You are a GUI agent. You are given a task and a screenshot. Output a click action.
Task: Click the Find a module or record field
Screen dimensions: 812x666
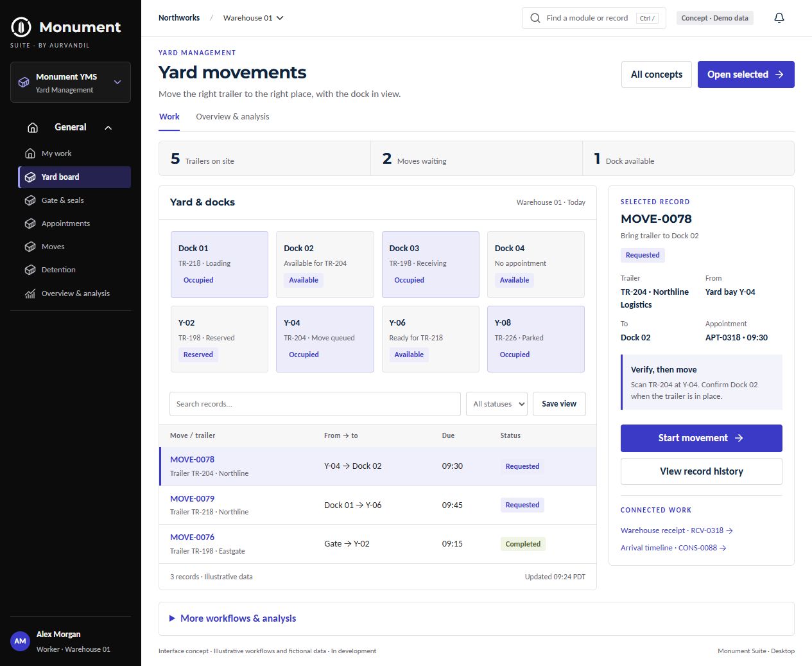tap(594, 18)
